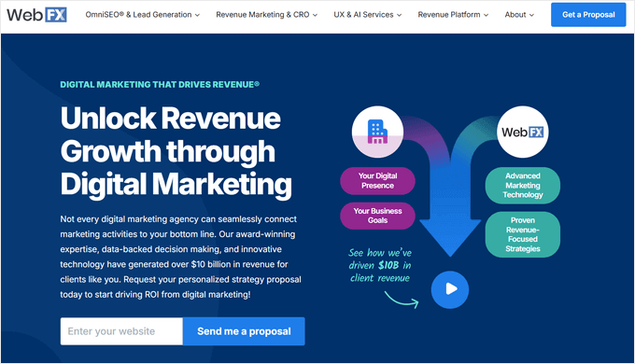This screenshot has height=364, width=635.
Task: Click Proven Revenue-Focused Strategies pill
Action: pos(522,234)
